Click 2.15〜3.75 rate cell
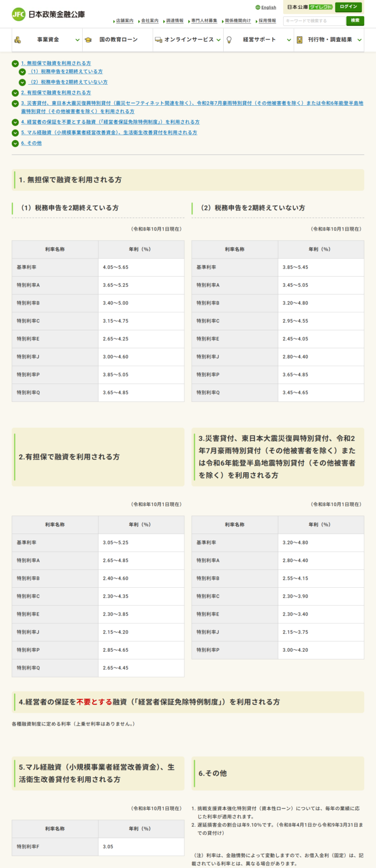This screenshot has height=868, width=376. 321,632
